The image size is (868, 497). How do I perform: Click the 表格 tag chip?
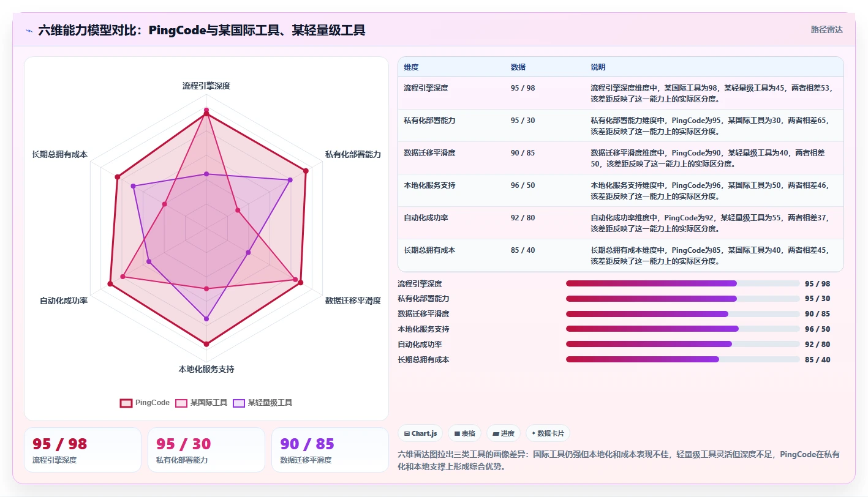coord(465,433)
